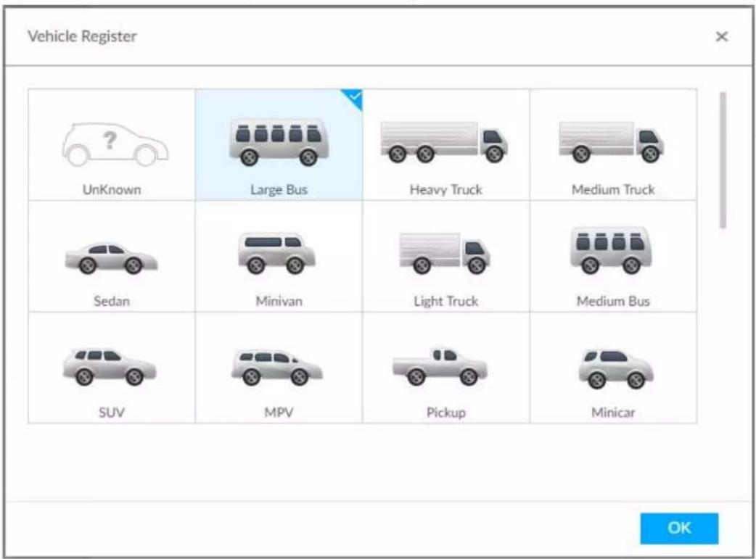The width and height of the screenshot is (756, 559).
Task: Select the Minivan icon
Action: [x=276, y=252]
